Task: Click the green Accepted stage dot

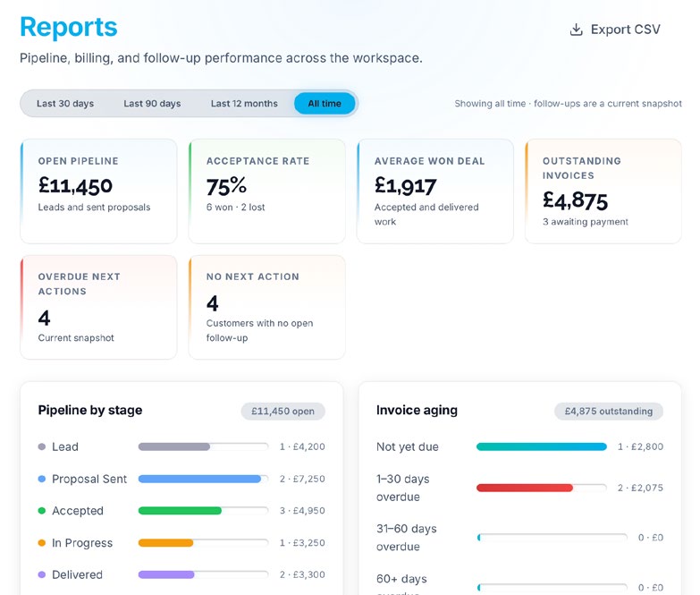Action: (42, 511)
